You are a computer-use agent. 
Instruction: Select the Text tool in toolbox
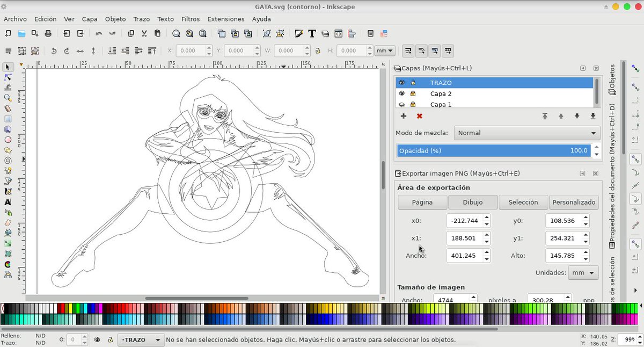click(8, 202)
